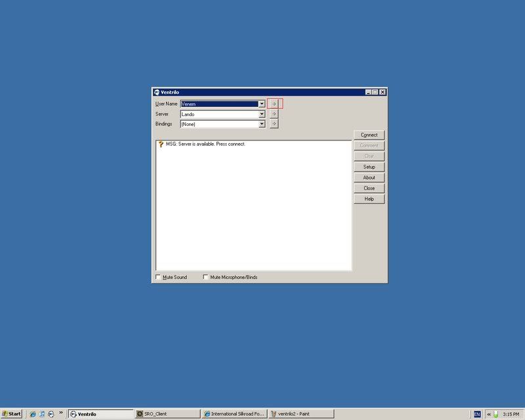Screen dimensions: 525x420
Task: Toggle the Mute Microphone/Binds checkbox
Action: pyautogui.click(x=205, y=277)
